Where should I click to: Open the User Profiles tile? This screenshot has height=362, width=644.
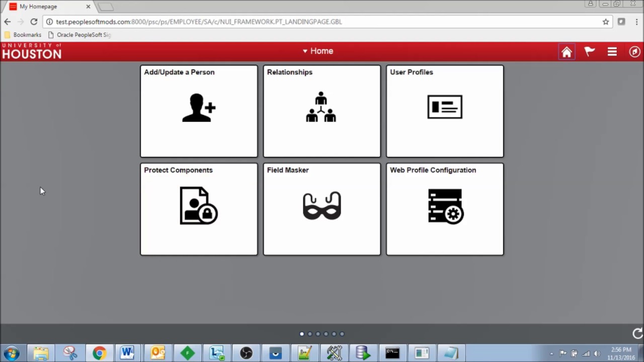(445, 111)
